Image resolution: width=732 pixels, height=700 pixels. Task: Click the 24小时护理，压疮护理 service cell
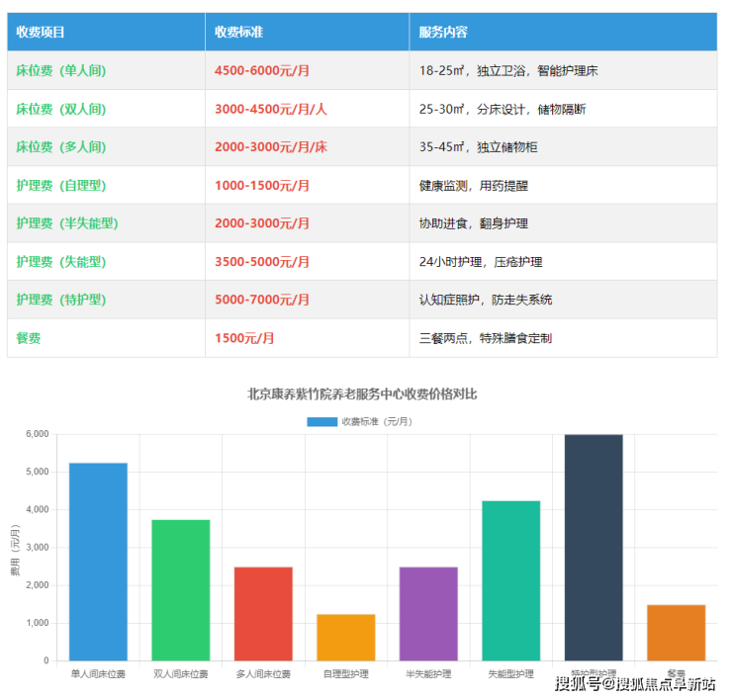point(481,262)
